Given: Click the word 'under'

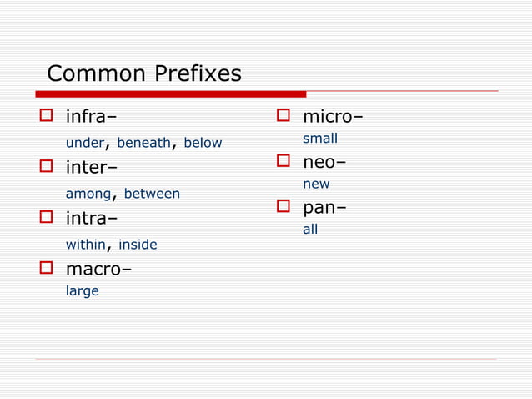Looking at the screenshot, I should 85,143.
